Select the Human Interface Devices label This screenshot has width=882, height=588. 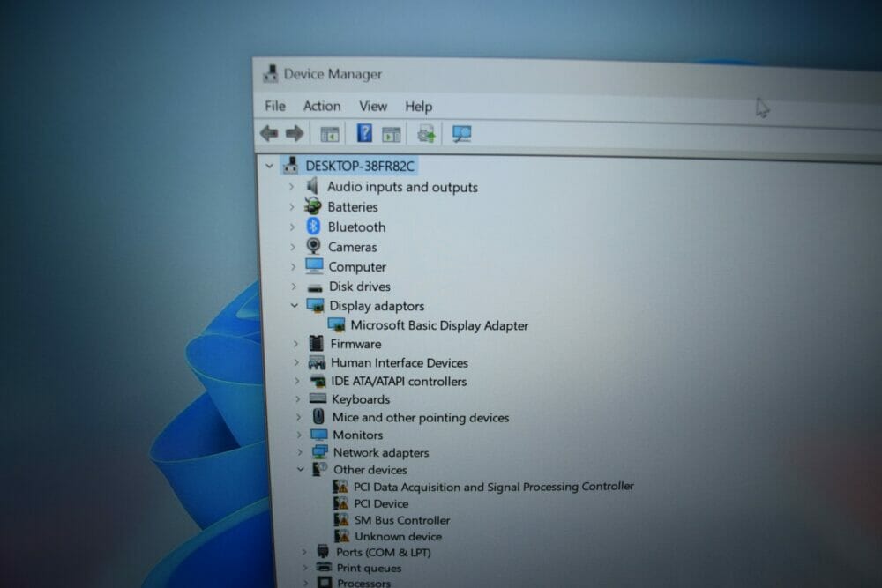400,362
